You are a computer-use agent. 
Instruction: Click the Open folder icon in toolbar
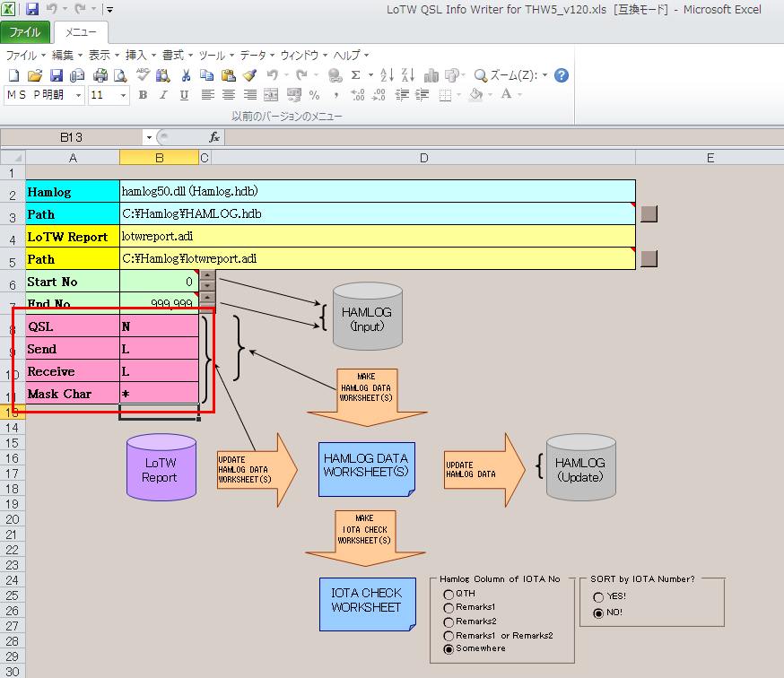click(x=34, y=75)
